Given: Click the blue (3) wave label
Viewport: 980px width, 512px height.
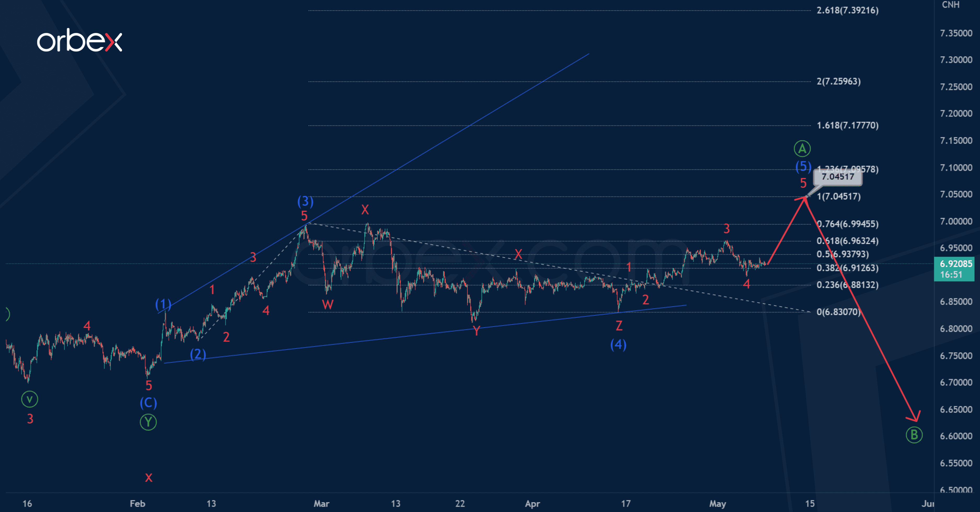Looking at the screenshot, I should pos(305,201).
